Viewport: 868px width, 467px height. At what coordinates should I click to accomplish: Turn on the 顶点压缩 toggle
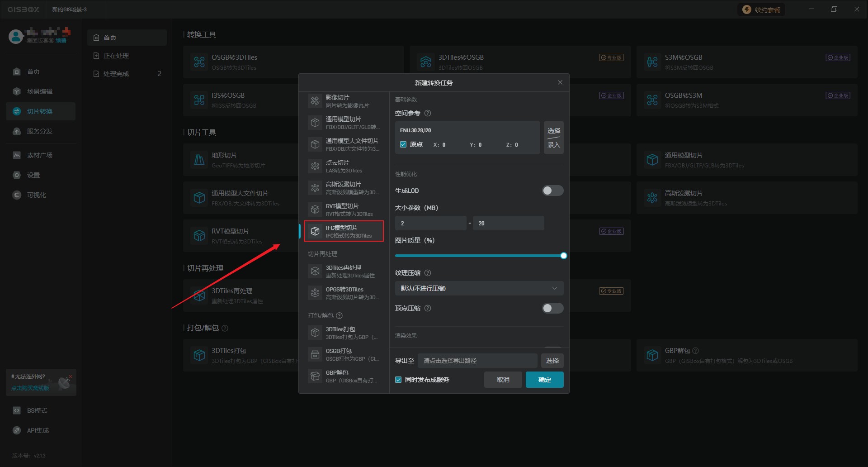tap(552, 308)
